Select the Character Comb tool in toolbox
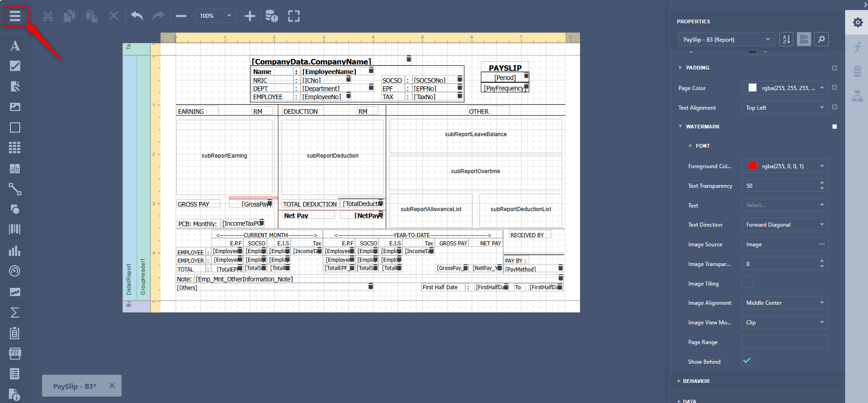The width and height of the screenshot is (868, 403). (x=15, y=169)
